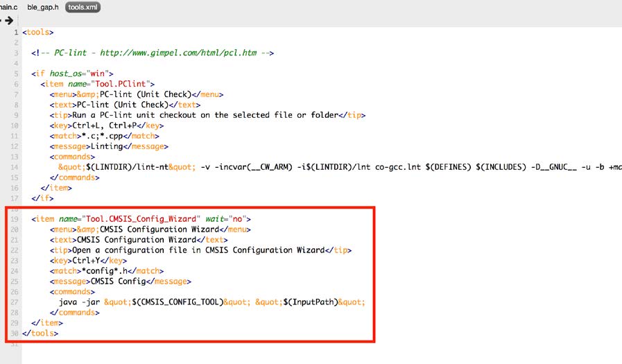Click the closing </tools> tag
The height and width of the screenshot is (364, 622).
coord(40,333)
